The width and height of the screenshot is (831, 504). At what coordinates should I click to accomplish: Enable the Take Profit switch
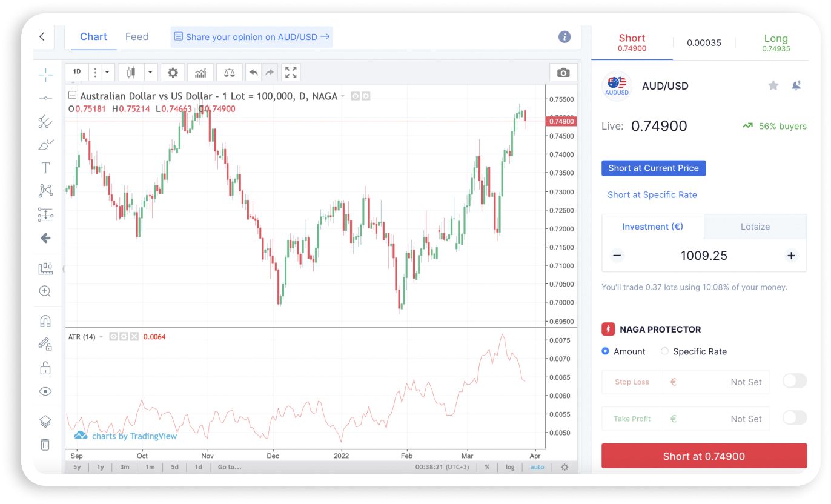(794, 418)
